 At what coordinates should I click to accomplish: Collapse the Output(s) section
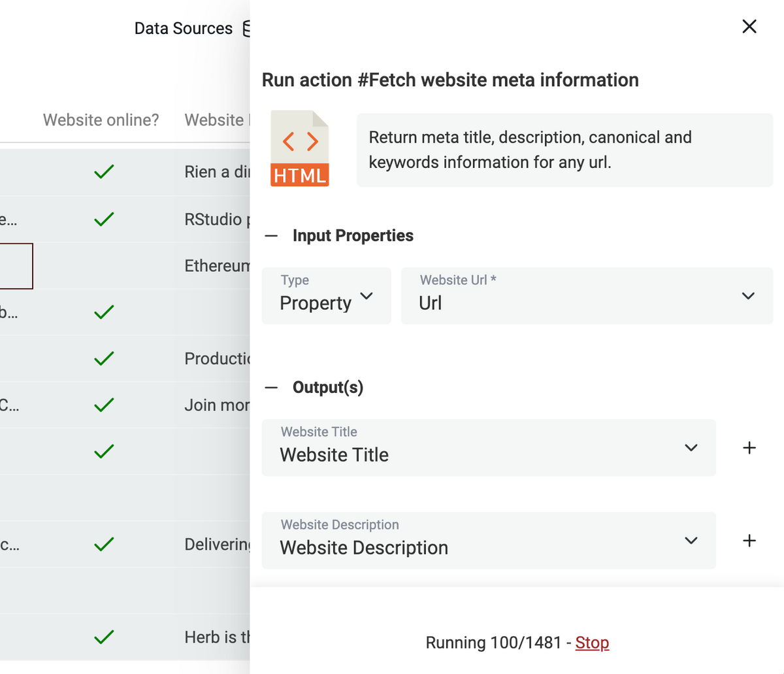[x=271, y=388]
